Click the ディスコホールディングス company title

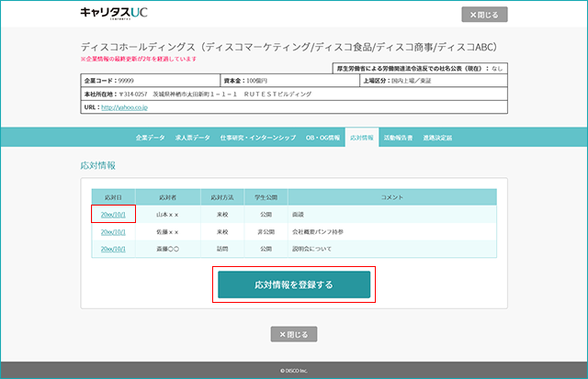[x=289, y=47]
